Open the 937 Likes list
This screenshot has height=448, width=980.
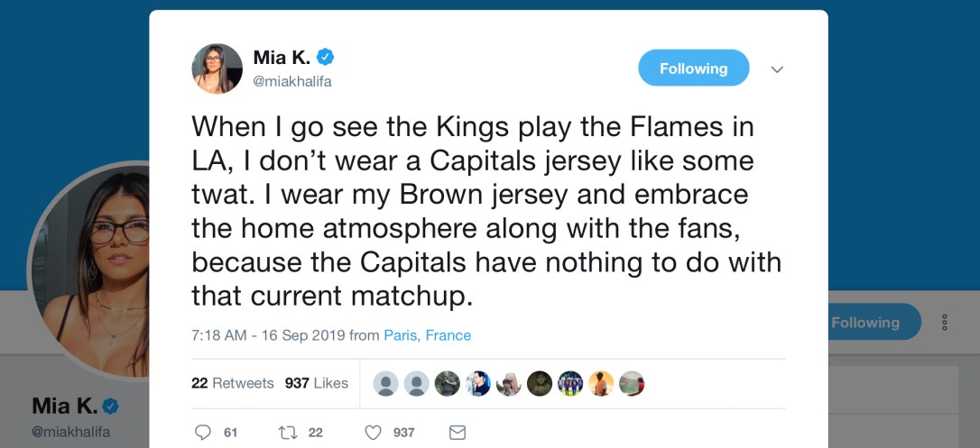pyautogui.click(x=317, y=383)
